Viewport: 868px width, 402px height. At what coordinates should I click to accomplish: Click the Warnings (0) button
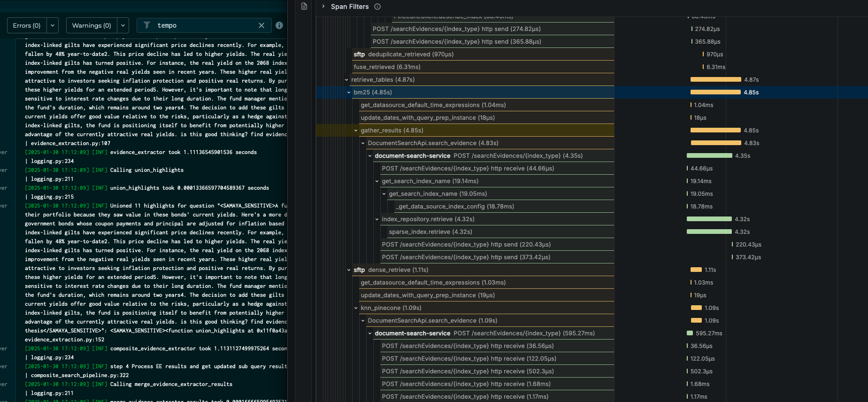click(92, 25)
